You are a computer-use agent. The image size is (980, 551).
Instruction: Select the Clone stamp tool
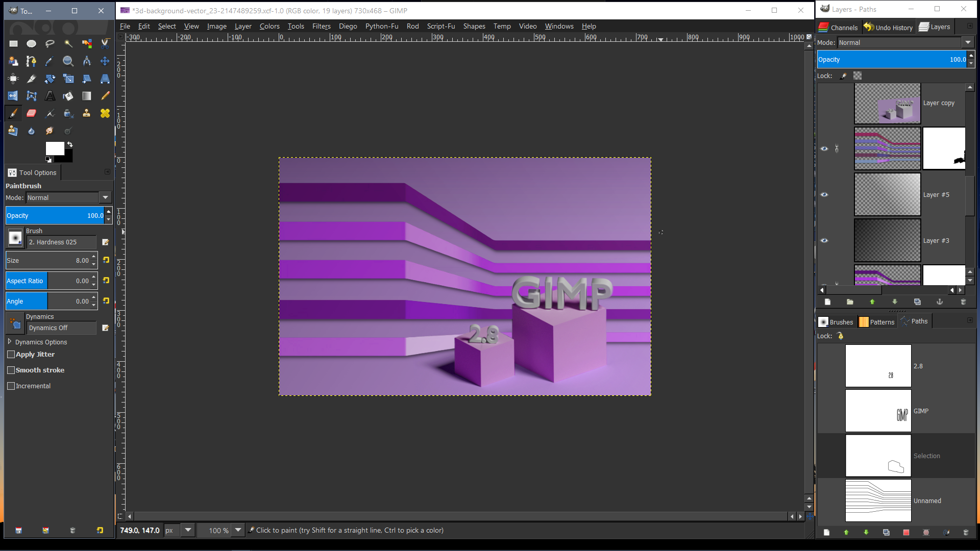click(87, 113)
